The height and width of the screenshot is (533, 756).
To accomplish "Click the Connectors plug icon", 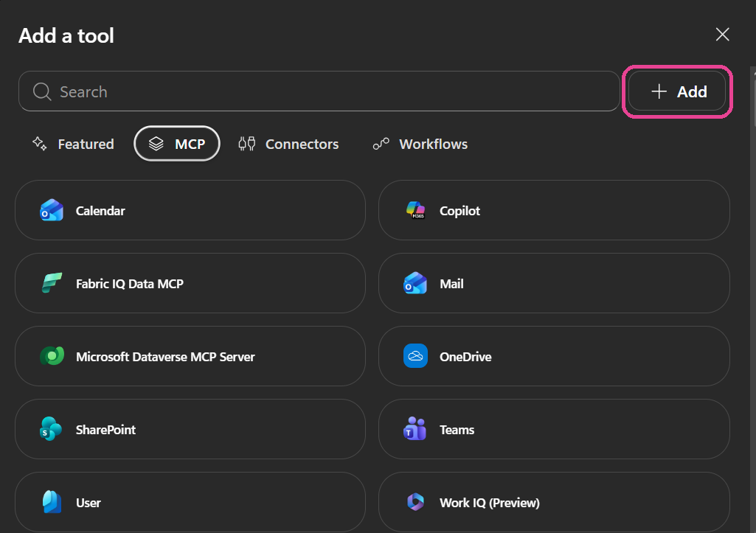I will 247,144.
